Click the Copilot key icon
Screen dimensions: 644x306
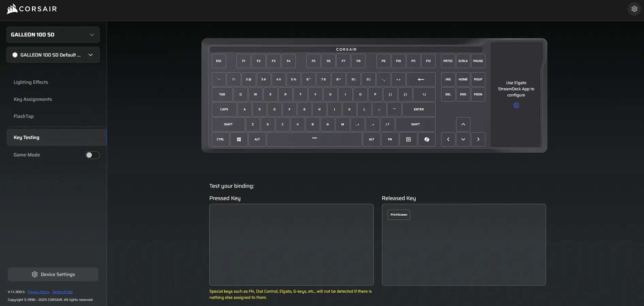coord(427,139)
